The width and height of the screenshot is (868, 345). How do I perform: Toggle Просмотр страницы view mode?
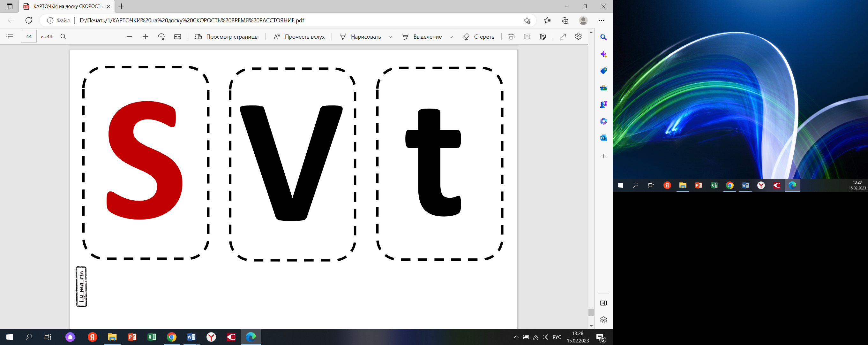tap(227, 37)
